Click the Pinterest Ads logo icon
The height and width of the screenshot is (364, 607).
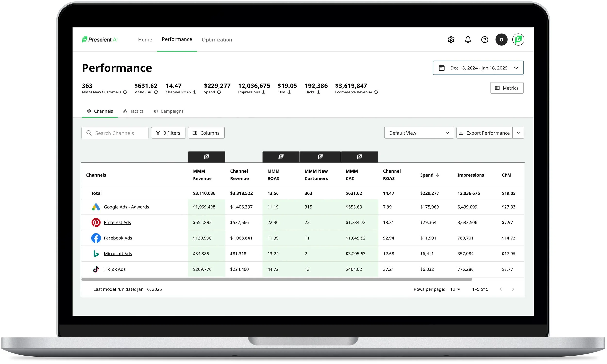coord(96,222)
